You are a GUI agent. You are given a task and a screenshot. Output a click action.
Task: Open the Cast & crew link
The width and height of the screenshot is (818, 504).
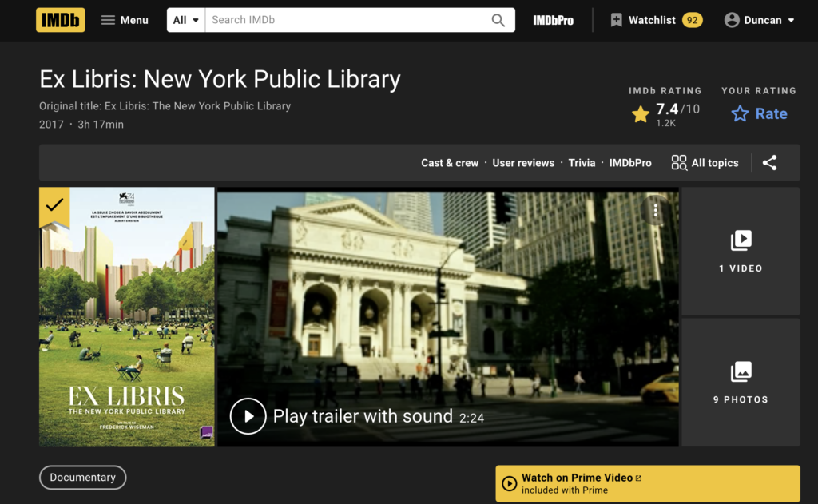pyautogui.click(x=450, y=163)
